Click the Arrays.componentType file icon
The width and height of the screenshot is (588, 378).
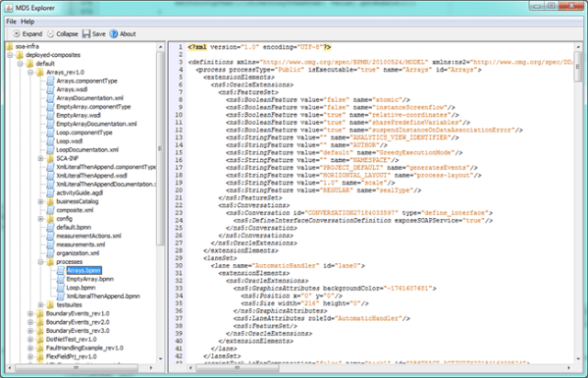(x=51, y=81)
